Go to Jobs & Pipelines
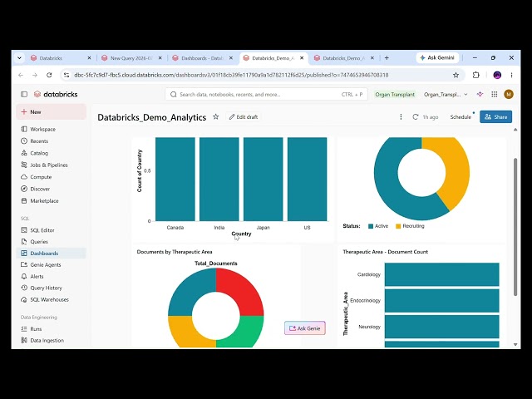The image size is (532, 399). coord(49,165)
